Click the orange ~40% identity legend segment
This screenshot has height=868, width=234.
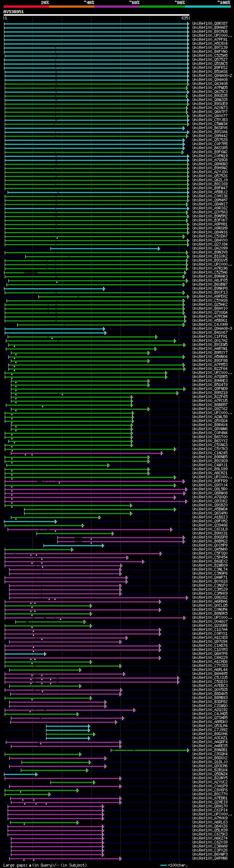pyautogui.click(x=72, y=6)
